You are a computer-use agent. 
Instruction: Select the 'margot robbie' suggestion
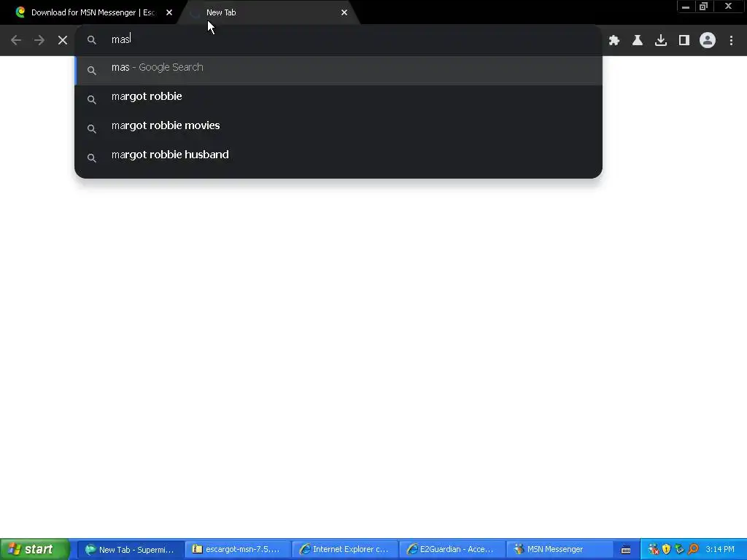click(338, 99)
